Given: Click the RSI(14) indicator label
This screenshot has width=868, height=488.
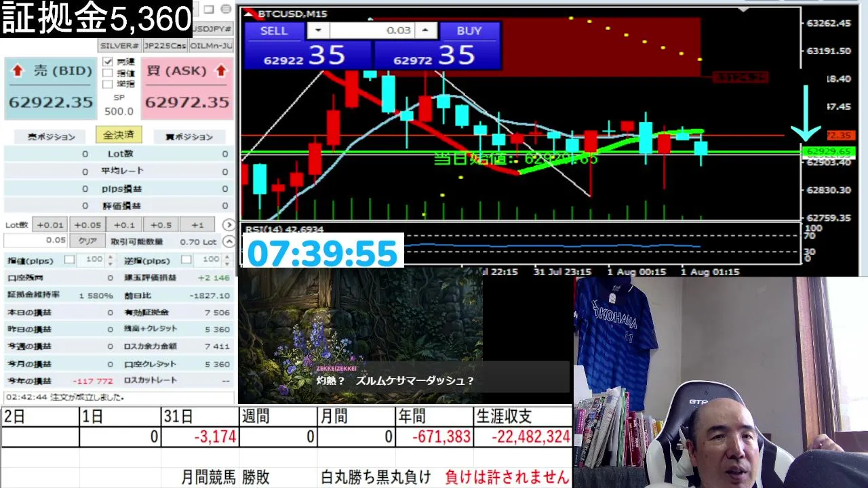Looking at the screenshot, I should (284, 230).
